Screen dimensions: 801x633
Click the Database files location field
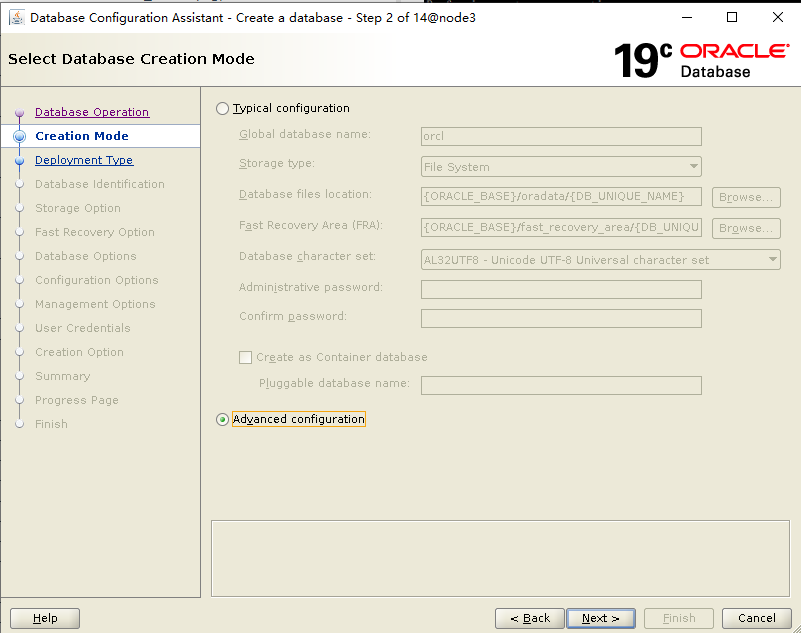561,197
